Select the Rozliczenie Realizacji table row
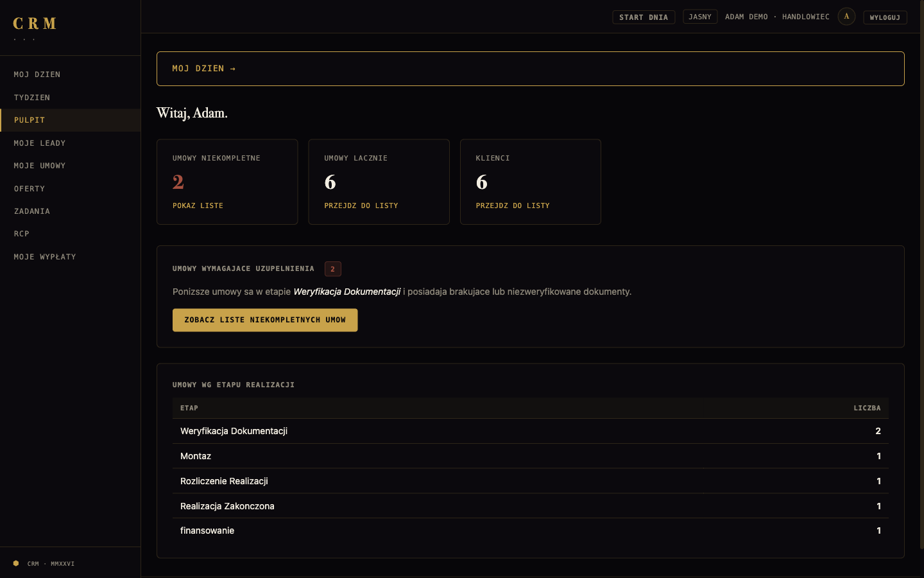The height and width of the screenshot is (578, 924). [x=531, y=481]
